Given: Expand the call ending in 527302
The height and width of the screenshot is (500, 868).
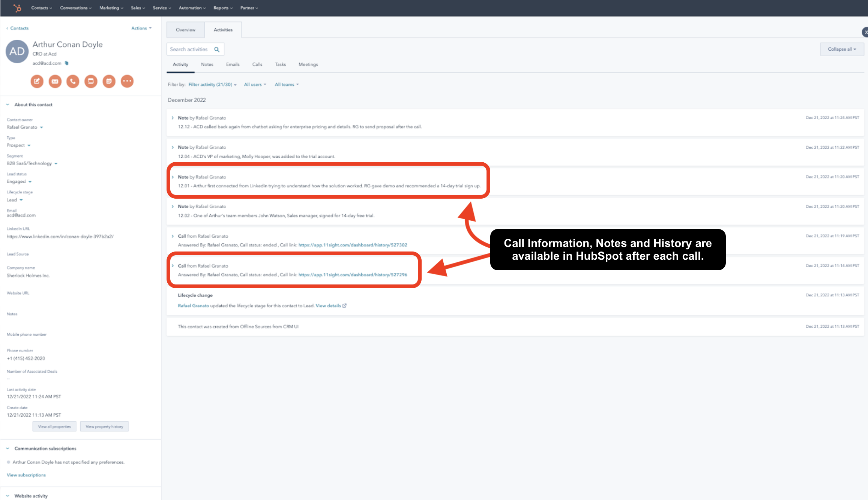Looking at the screenshot, I should pos(173,236).
